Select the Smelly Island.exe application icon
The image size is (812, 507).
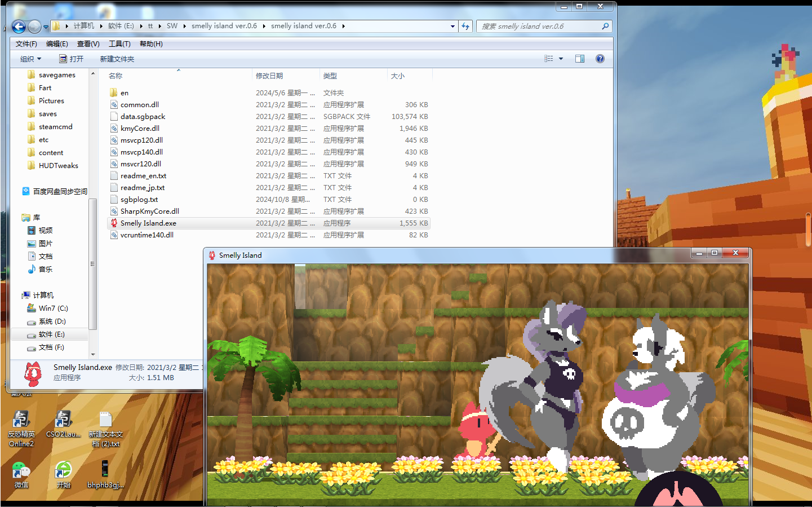(x=114, y=223)
